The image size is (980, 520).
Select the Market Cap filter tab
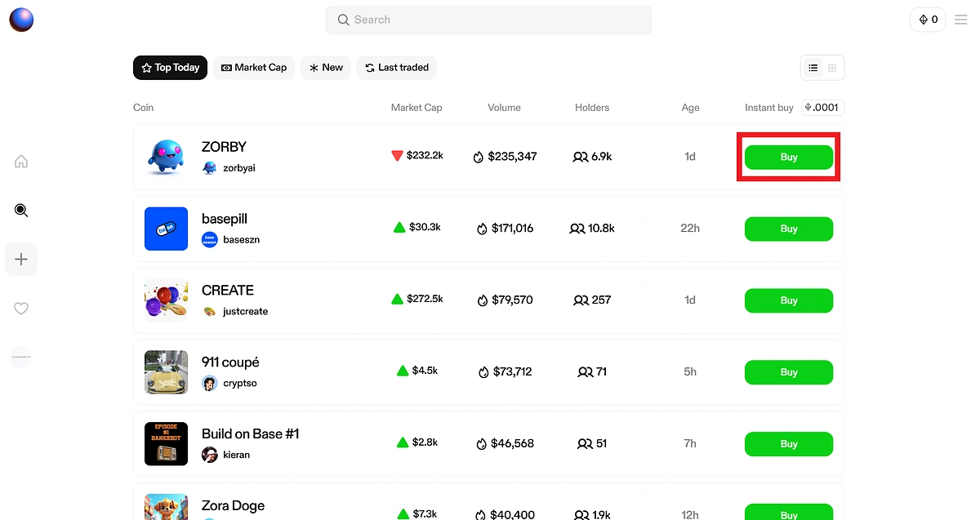coord(254,68)
